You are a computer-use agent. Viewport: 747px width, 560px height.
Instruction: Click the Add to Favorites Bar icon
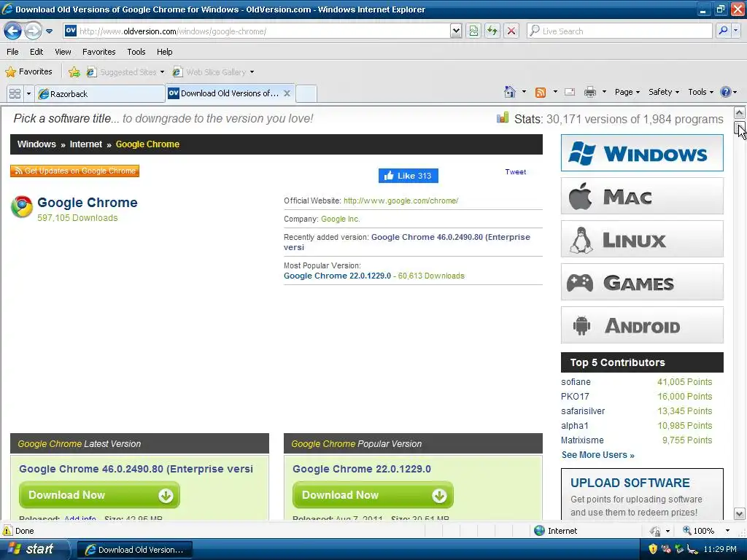click(x=74, y=72)
